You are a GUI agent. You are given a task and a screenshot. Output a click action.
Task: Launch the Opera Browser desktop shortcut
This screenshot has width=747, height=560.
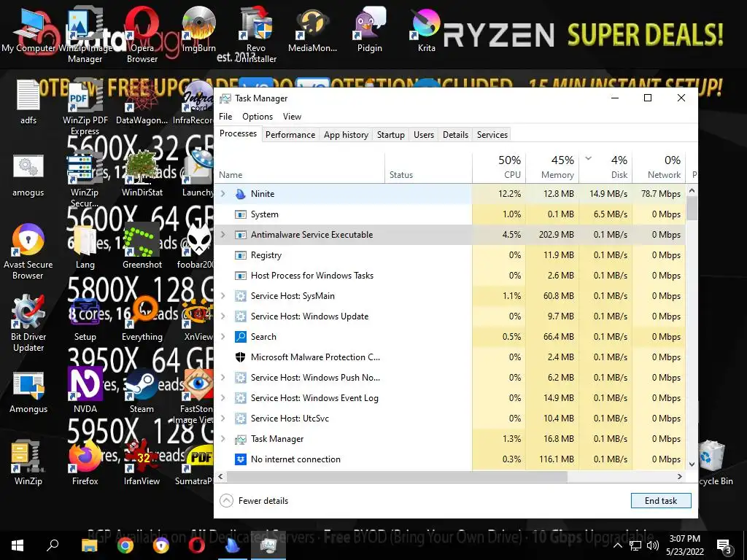click(142, 36)
